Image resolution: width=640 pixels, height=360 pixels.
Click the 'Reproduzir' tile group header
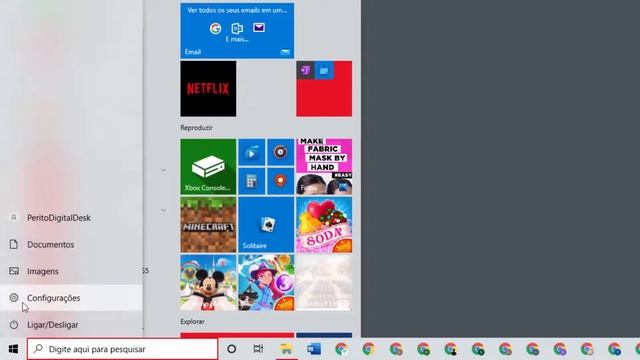(196, 128)
